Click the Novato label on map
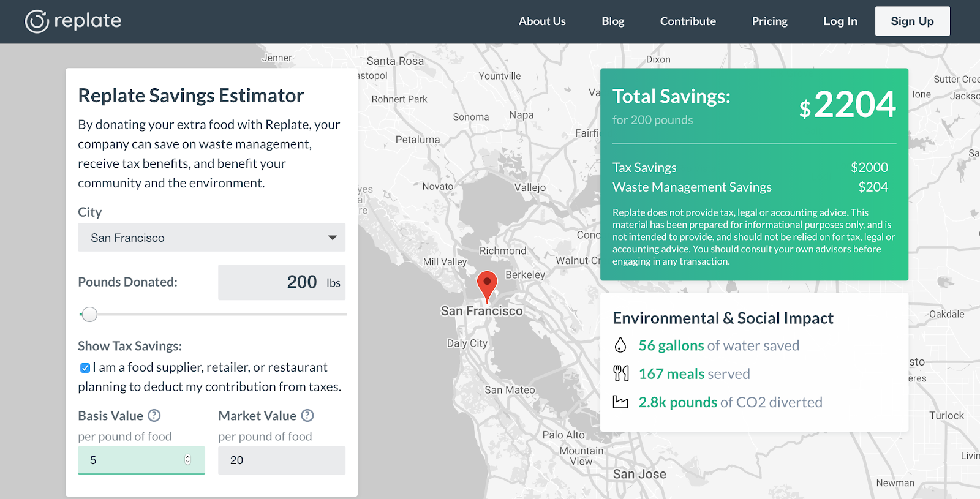The height and width of the screenshot is (499, 980). (x=438, y=186)
